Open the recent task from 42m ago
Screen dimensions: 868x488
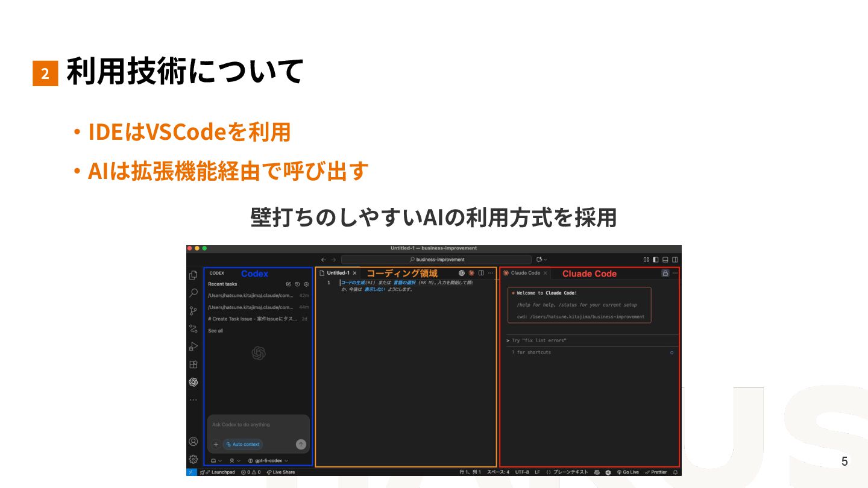point(258,296)
